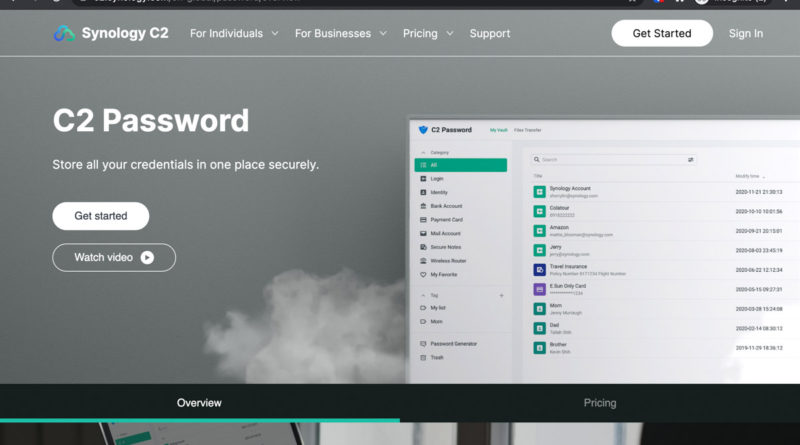Click the Sign In link

745,33
